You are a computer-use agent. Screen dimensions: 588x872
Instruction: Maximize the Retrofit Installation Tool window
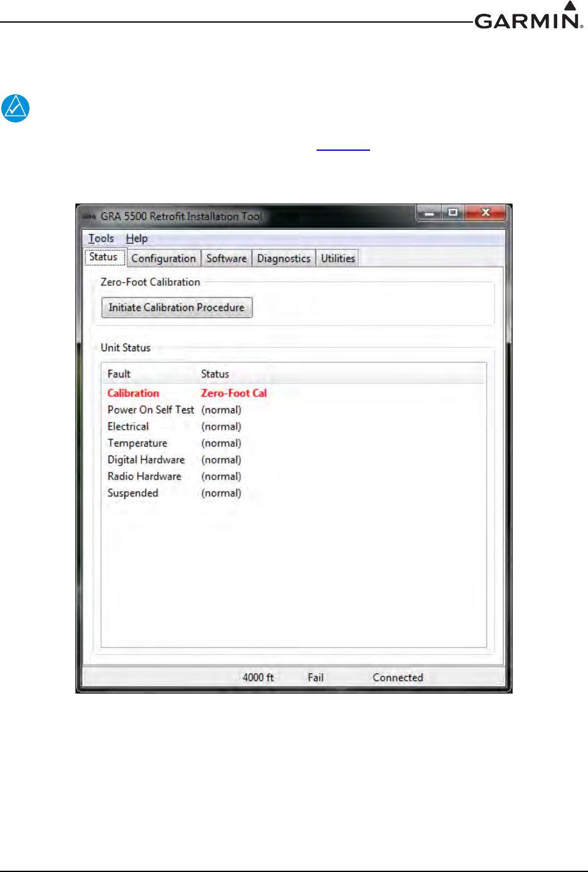(452, 213)
